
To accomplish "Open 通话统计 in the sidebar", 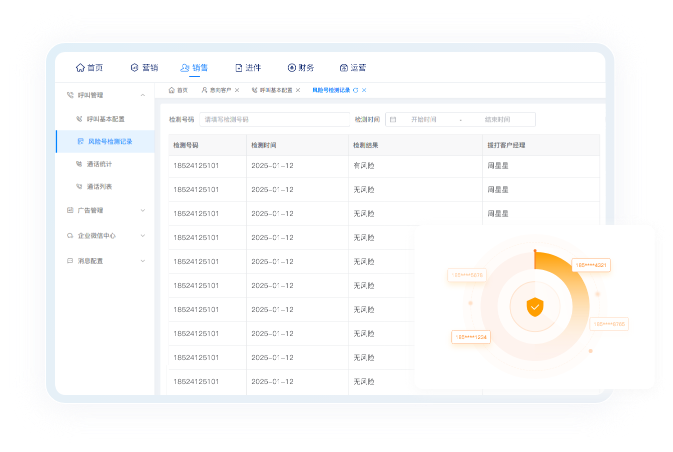I will pyautogui.click(x=99, y=164).
